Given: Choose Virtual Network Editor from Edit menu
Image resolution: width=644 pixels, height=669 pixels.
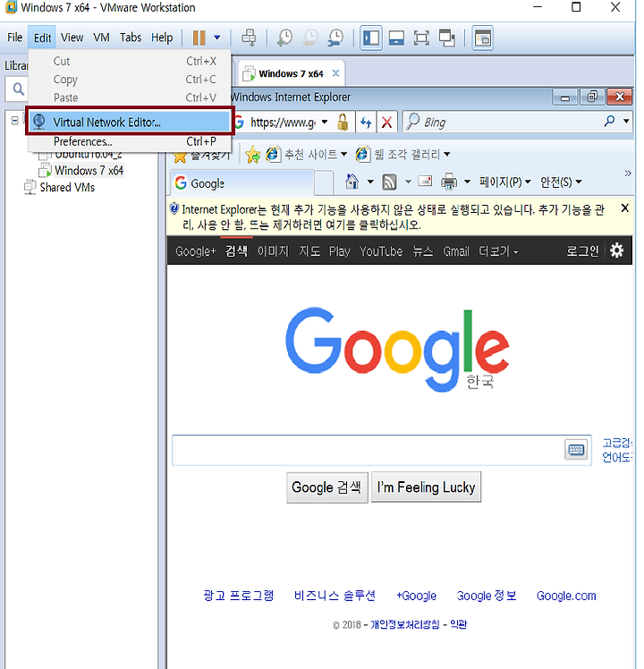Looking at the screenshot, I should point(130,122).
